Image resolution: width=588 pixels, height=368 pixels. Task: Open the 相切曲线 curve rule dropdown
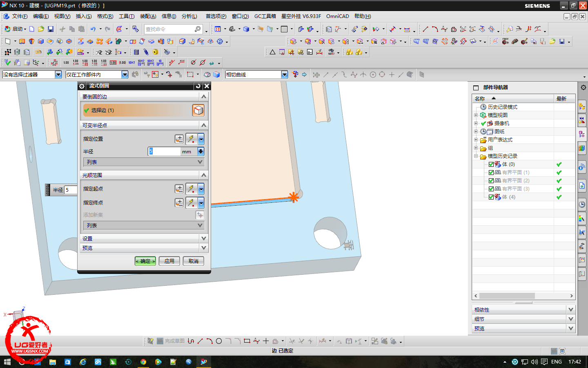[x=285, y=74]
